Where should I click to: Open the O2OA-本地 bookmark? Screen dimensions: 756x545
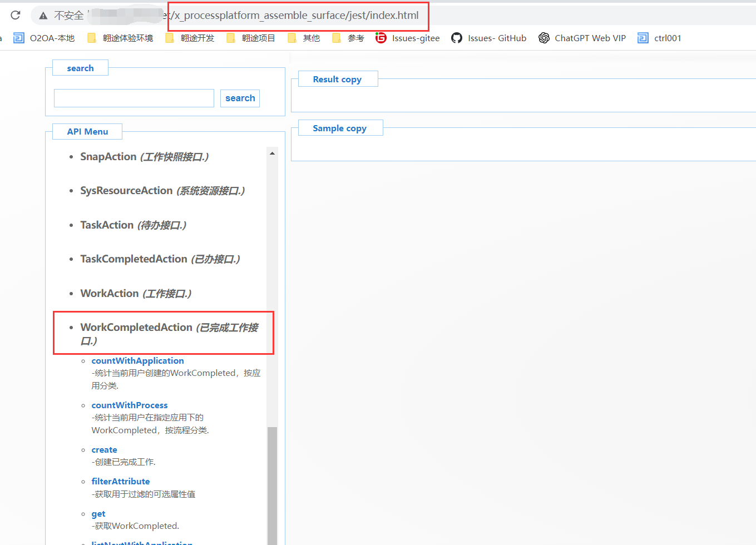44,38
